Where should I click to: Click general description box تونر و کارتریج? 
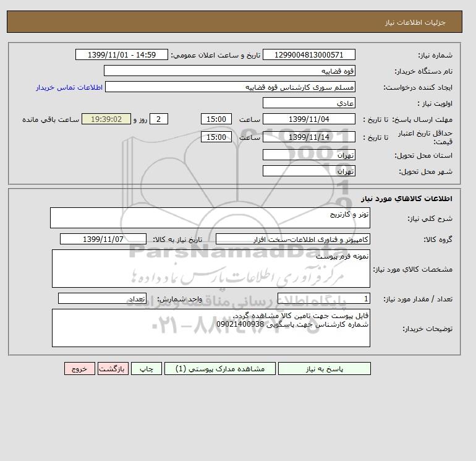click(x=210, y=218)
